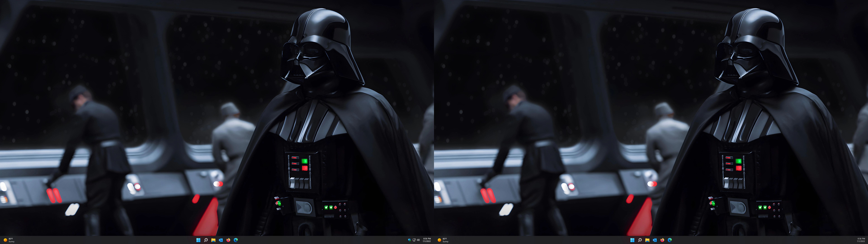Viewport: 868px width, 244px height.
Task: Launch Outlook from left monitor taskbar
Action: pyautogui.click(x=221, y=240)
